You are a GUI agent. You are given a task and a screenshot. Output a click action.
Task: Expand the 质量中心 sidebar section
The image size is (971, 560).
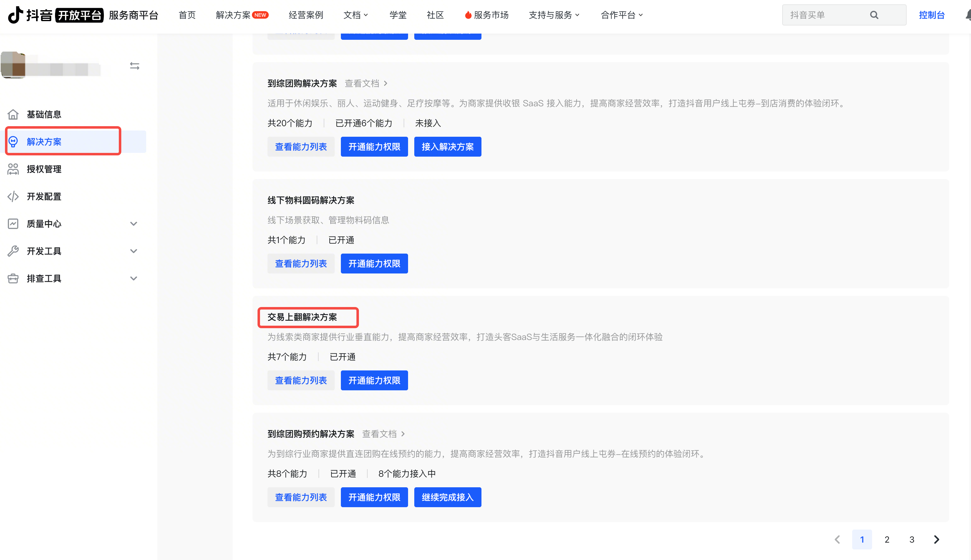(133, 224)
